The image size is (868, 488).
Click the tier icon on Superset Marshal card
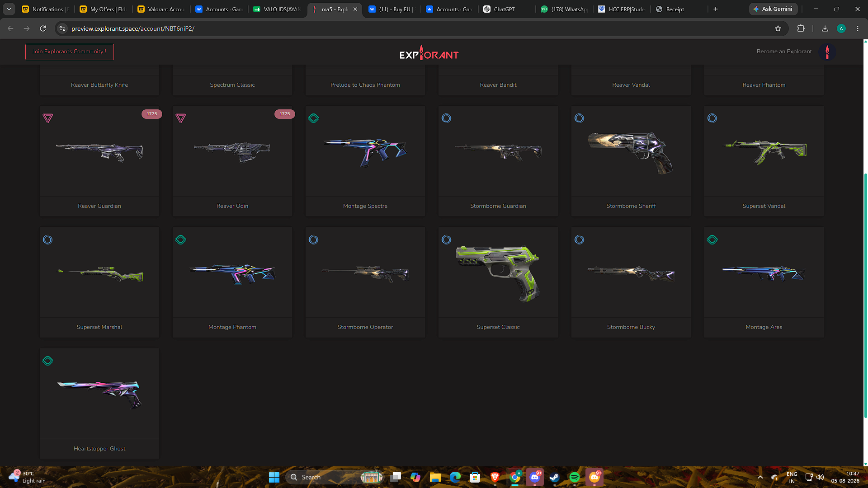(48, 240)
